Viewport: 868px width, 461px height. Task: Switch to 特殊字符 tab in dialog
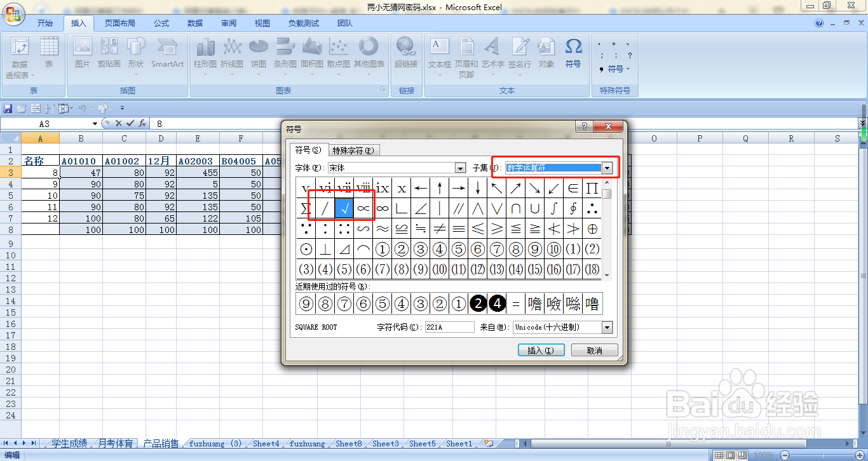pyautogui.click(x=353, y=150)
